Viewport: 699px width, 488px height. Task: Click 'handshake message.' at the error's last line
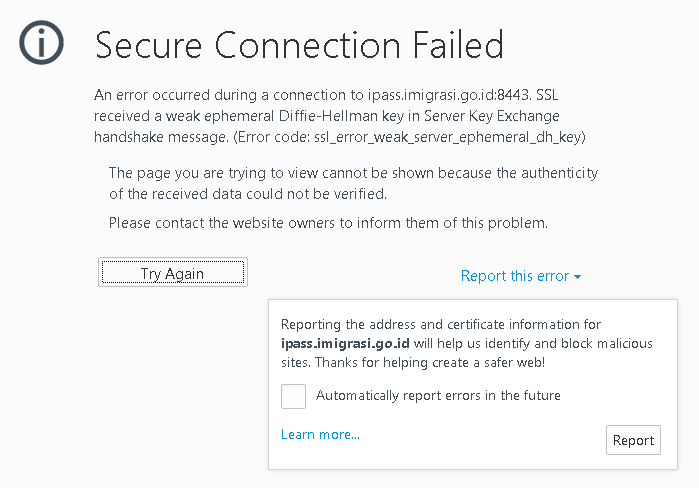click(x=161, y=137)
